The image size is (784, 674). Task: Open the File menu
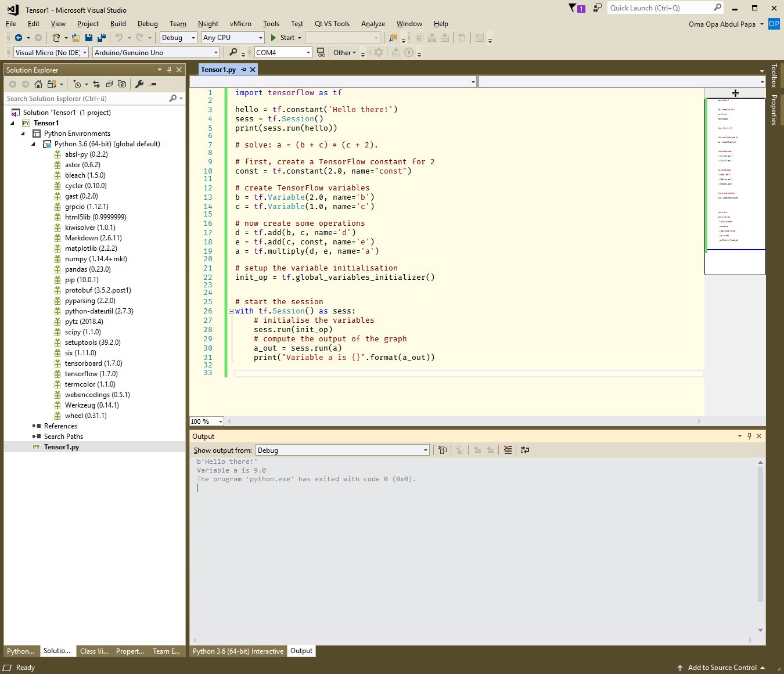click(11, 24)
